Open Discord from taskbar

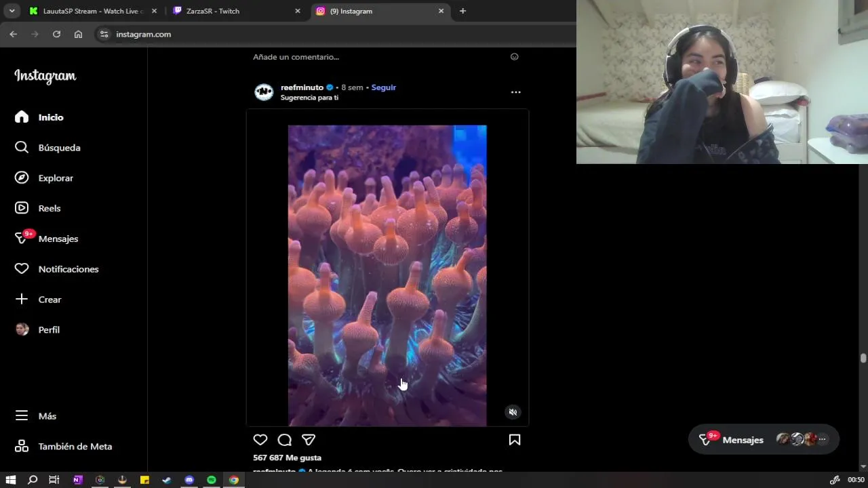coord(189,480)
